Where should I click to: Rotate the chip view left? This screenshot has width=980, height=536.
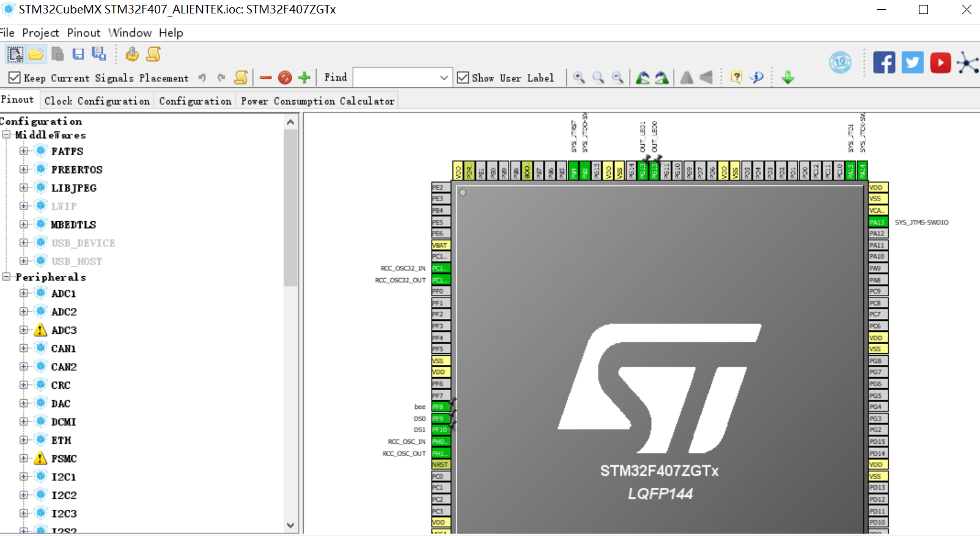coord(643,78)
